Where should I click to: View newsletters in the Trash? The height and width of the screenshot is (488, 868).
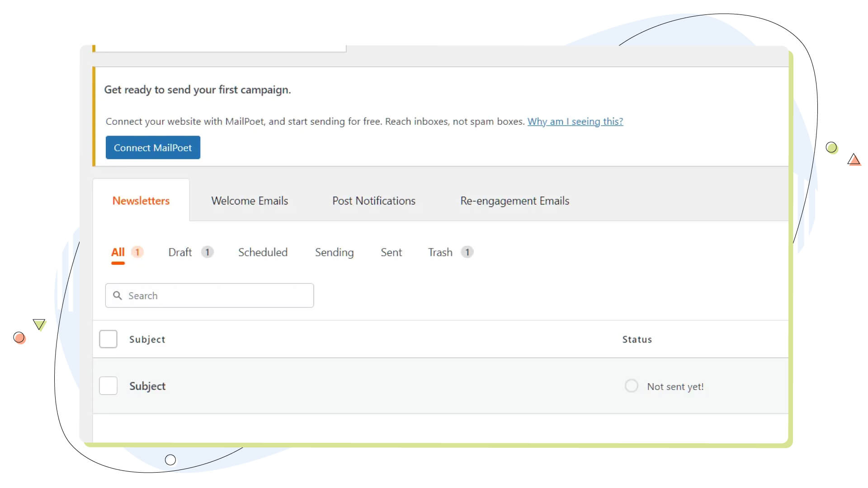click(440, 252)
